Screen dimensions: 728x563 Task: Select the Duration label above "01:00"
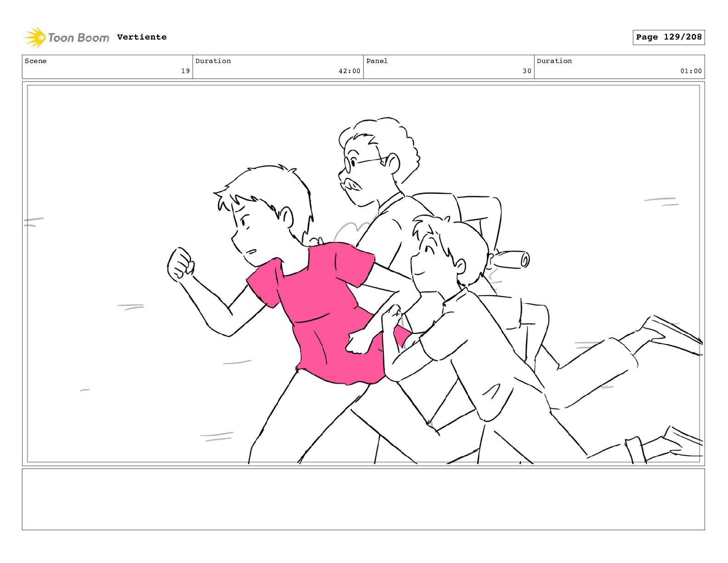coord(554,61)
